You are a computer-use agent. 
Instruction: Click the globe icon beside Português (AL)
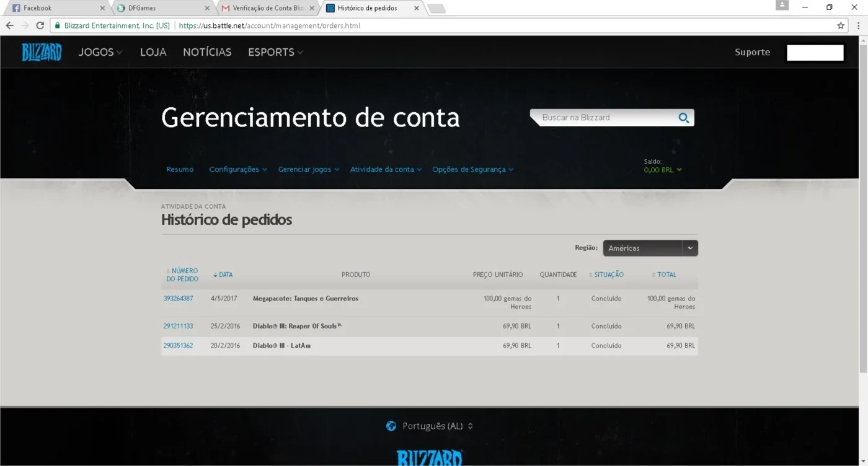[x=391, y=426]
